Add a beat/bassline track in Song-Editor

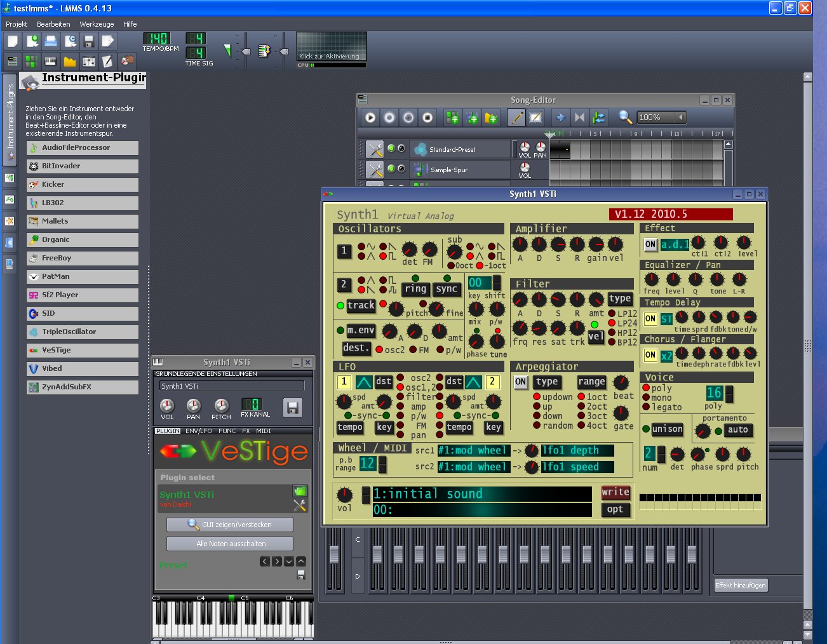pos(452,117)
